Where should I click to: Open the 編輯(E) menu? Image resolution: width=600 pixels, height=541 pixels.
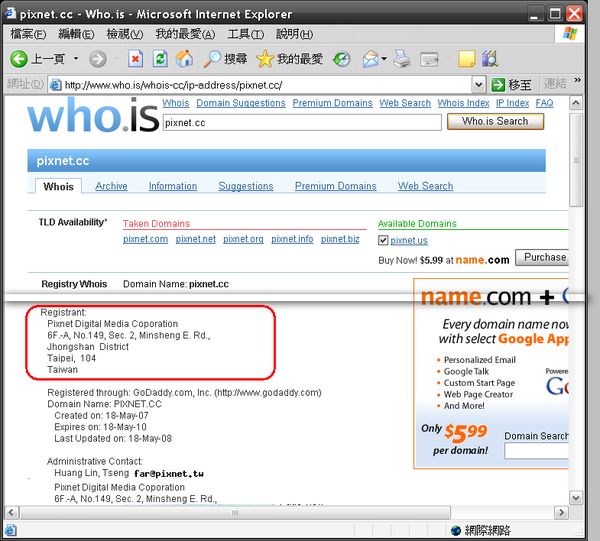(x=76, y=34)
